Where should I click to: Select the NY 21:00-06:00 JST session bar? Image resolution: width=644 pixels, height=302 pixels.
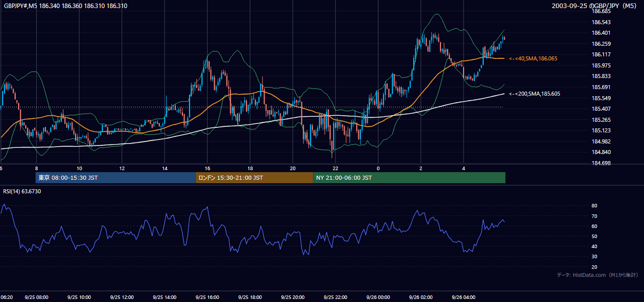(x=409, y=178)
